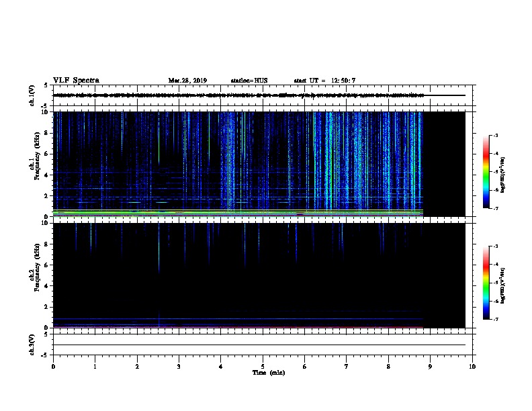
Task: Click the flat ch.3 voltage trace line
Action: 259,345
